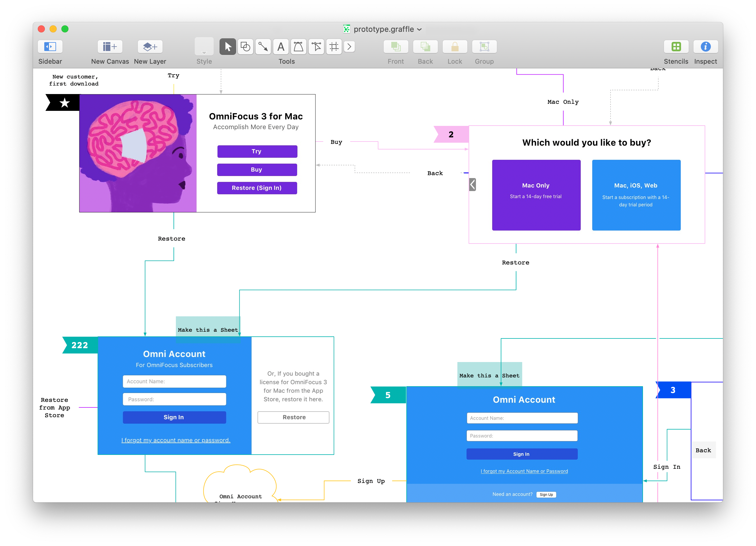Select the Line connector tool
The width and height of the screenshot is (756, 546).
263,47
